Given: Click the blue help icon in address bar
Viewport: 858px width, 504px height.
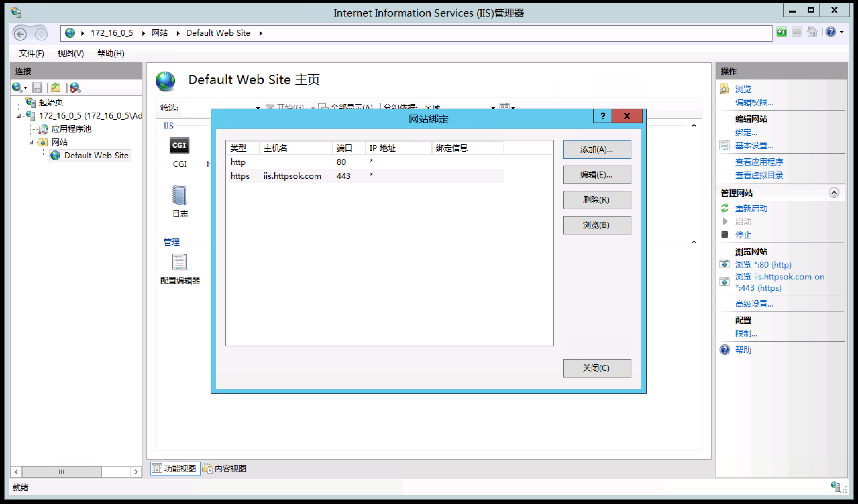Looking at the screenshot, I should 831,32.
